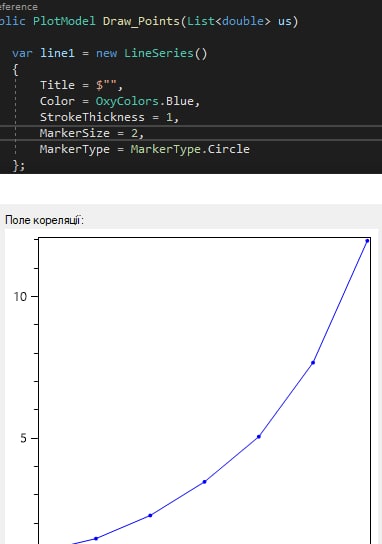Click the 'Поле кореляції:' label
The height and width of the screenshot is (544, 382).
(44, 220)
